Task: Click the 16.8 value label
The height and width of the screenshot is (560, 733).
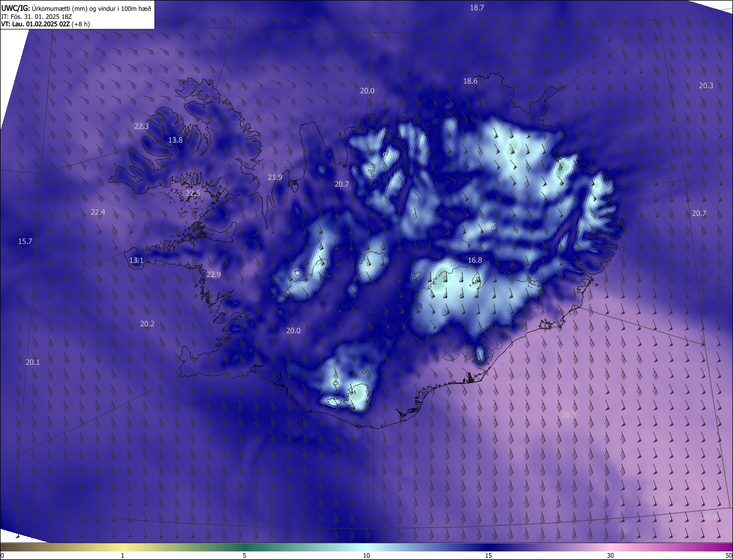Action: (475, 260)
